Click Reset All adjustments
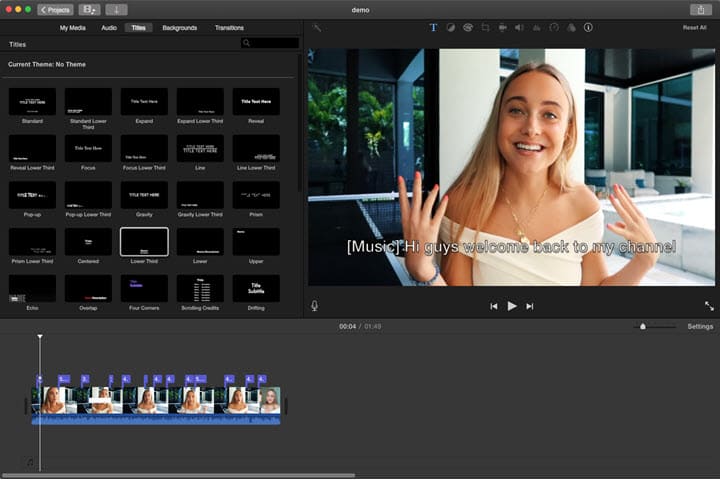 click(694, 28)
